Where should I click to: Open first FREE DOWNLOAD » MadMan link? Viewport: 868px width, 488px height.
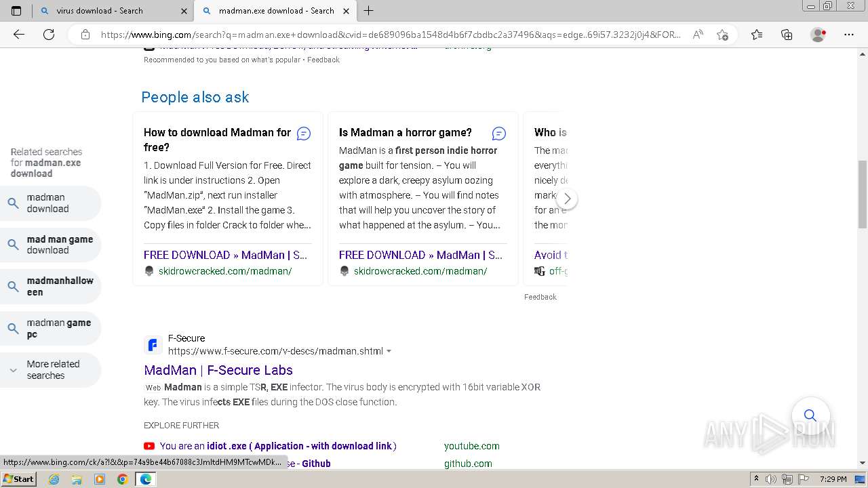225,255
